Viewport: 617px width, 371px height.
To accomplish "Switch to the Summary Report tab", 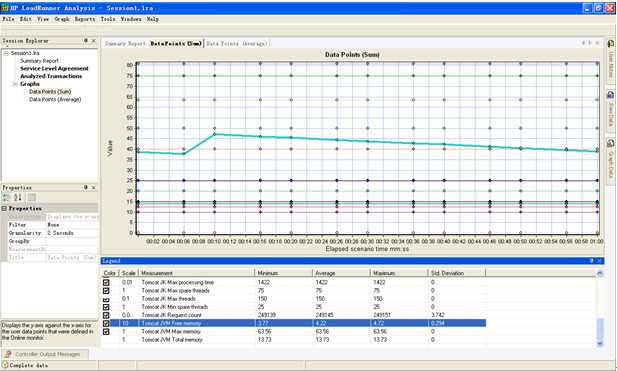I will [x=125, y=44].
